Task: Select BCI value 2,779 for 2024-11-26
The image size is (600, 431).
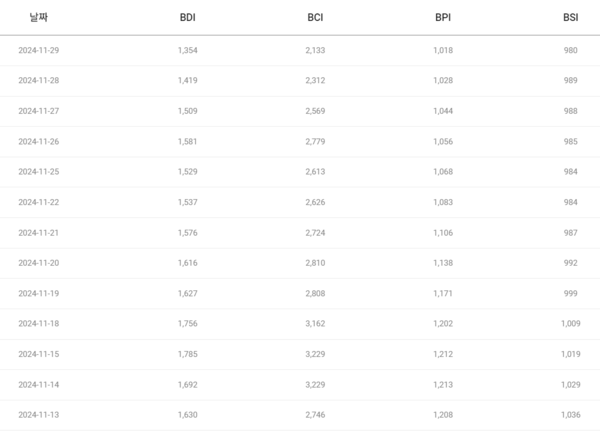Action: click(x=315, y=142)
